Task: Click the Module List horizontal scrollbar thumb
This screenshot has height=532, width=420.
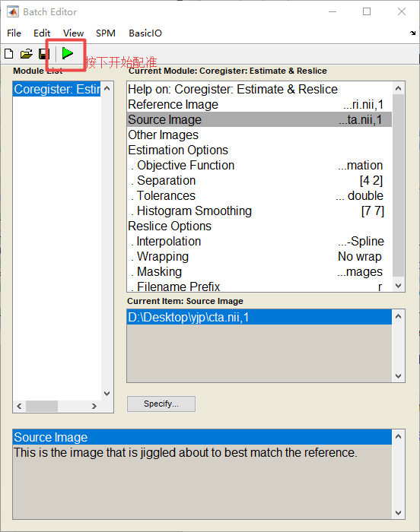Action: pyautogui.click(x=42, y=406)
